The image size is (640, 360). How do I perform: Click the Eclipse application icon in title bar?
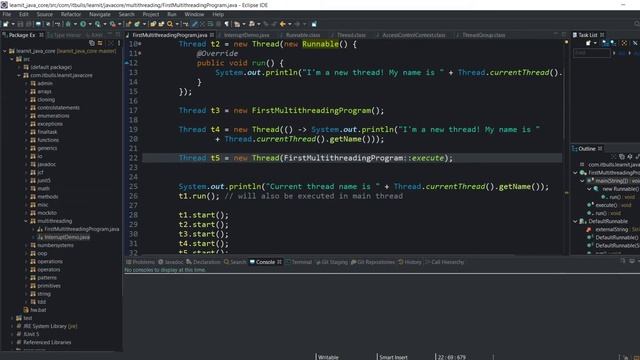(x=4, y=5)
